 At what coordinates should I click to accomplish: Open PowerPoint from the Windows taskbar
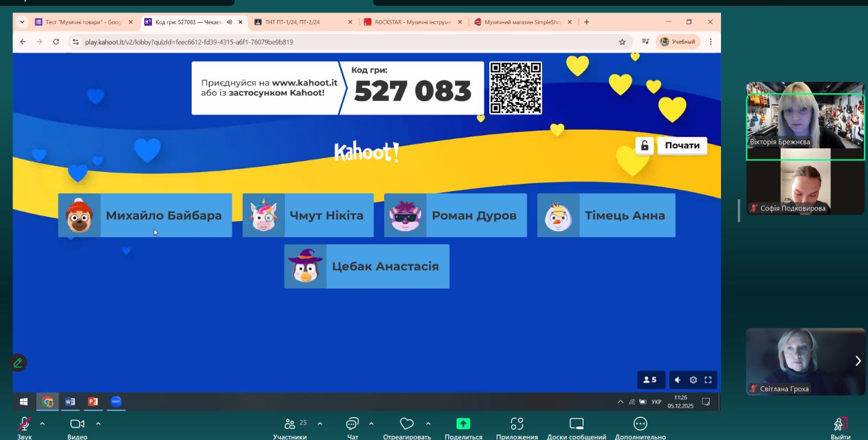click(93, 401)
